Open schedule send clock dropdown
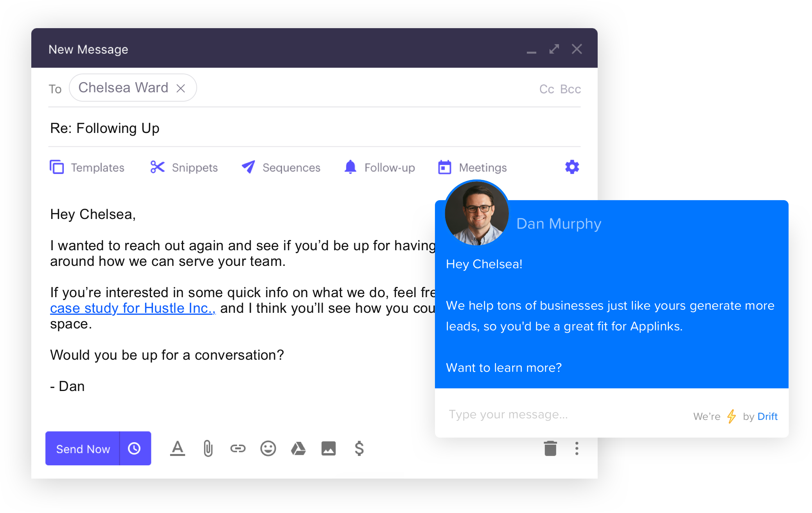 pos(135,448)
